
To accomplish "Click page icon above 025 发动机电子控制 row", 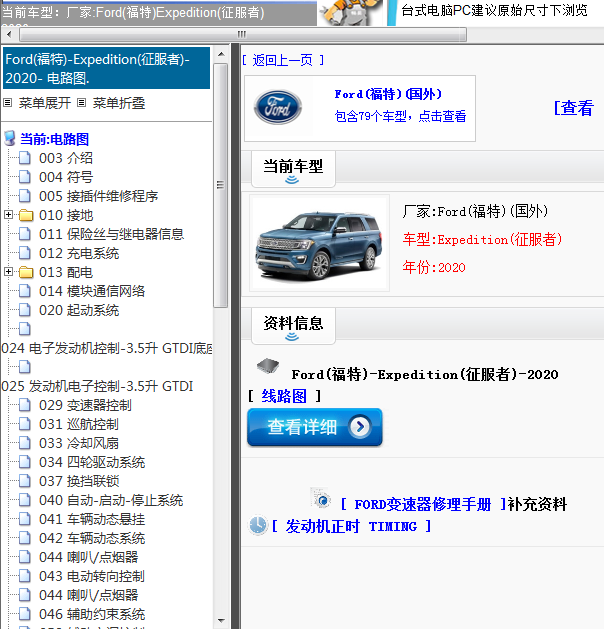I will tap(25, 367).
